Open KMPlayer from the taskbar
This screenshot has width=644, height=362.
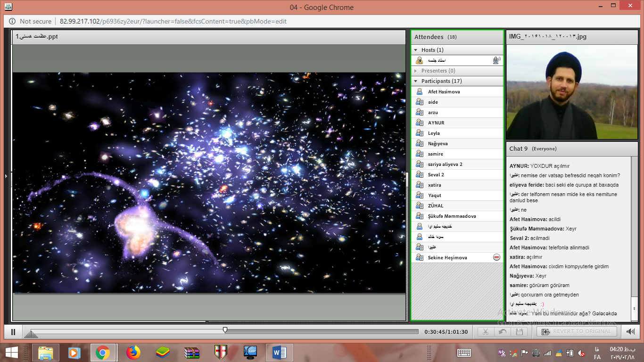(250, 352)
